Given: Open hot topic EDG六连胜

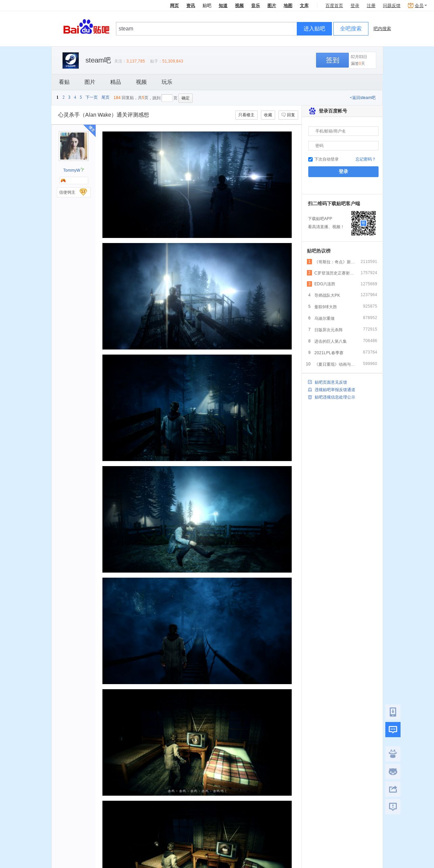Looking at the screenshot, I should click(325, 284).
